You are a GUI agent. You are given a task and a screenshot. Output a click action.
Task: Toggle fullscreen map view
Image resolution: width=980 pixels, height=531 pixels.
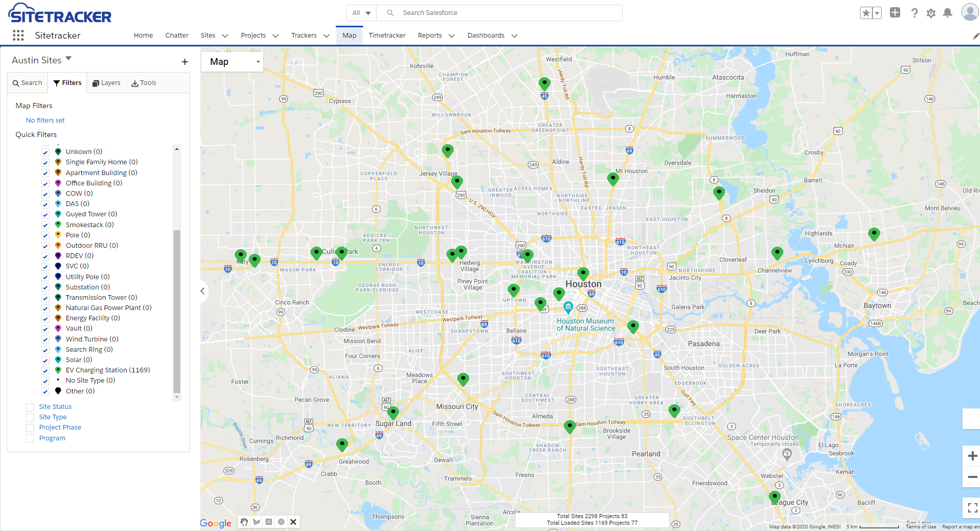[972, 508]
